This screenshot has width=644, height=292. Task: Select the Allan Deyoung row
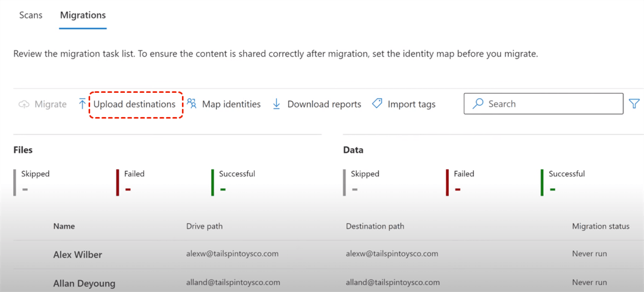click(84, 283)
